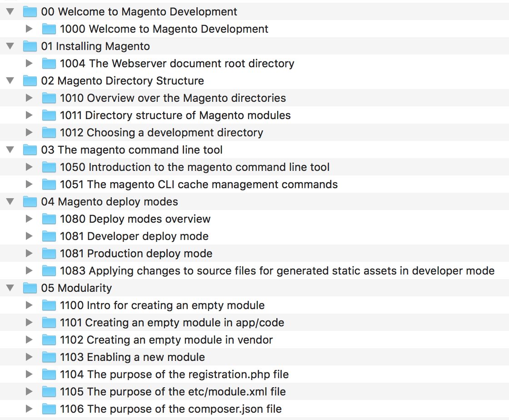Click folder icon of 1012 Choosing a development directory

point(49,132)
